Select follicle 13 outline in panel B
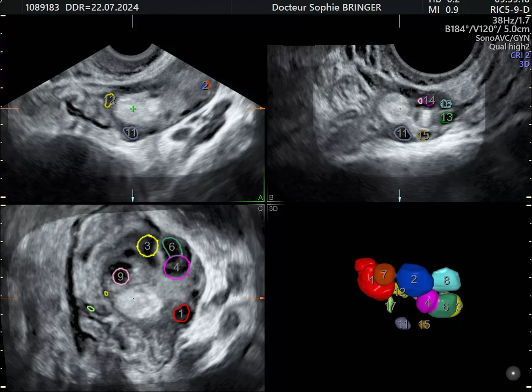 [447, 117]
